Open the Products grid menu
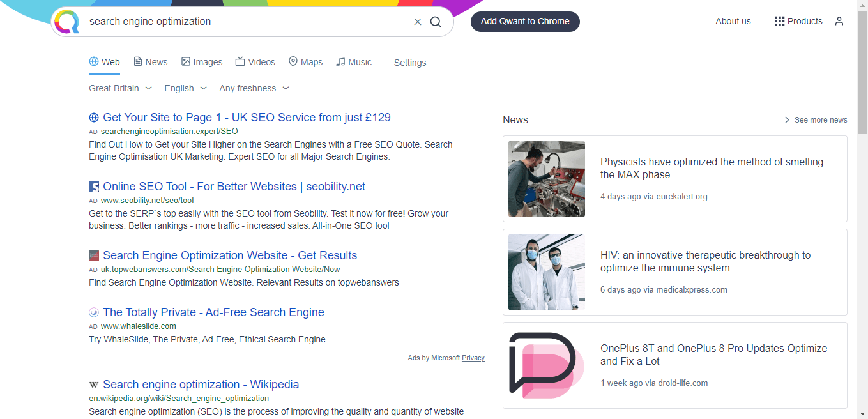The image size is (868, 419). [798, 21]
